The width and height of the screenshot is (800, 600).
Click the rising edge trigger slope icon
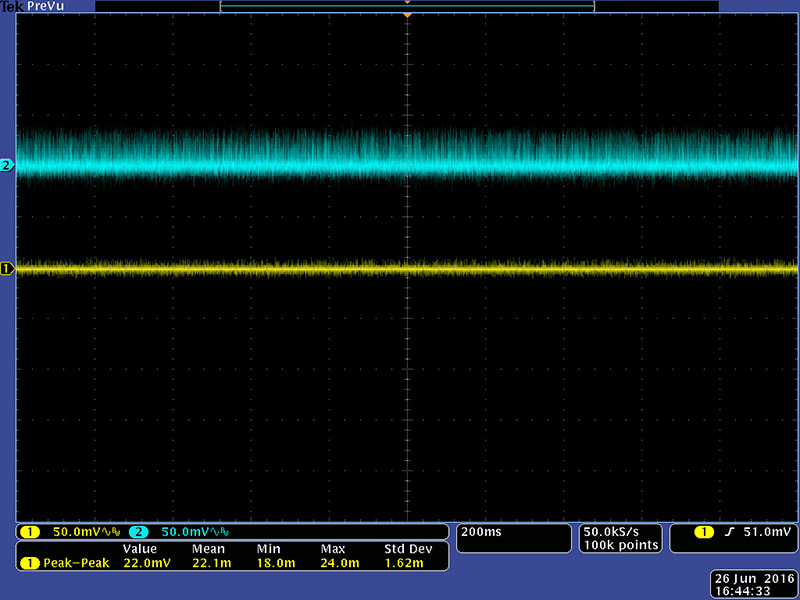pyautogui.click(x=730, y=532)
